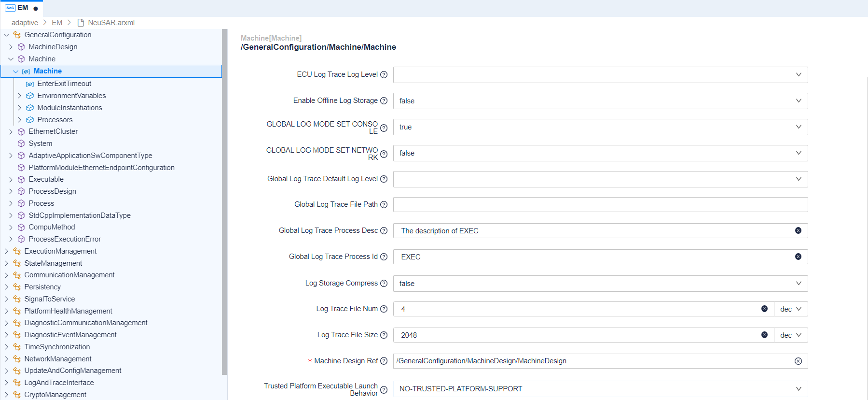Collapse the GeneralConfiguration tree node

coord(7,35)
